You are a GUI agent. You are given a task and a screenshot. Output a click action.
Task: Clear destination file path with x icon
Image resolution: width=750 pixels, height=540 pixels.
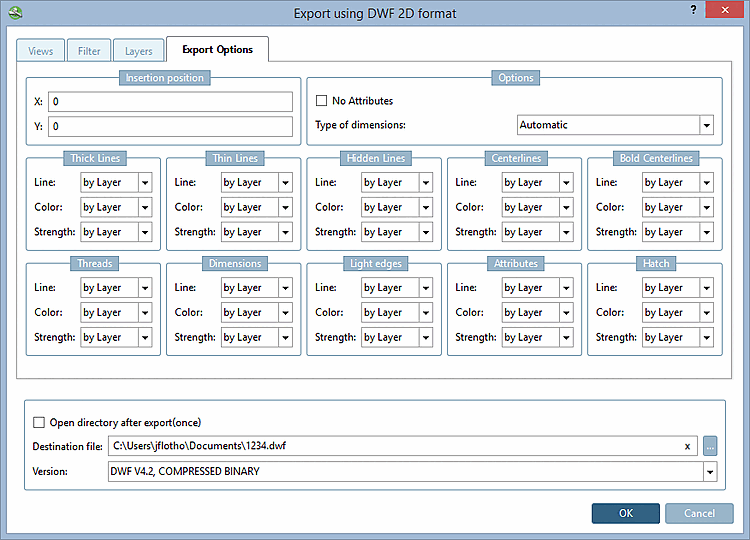pos(687,446)
